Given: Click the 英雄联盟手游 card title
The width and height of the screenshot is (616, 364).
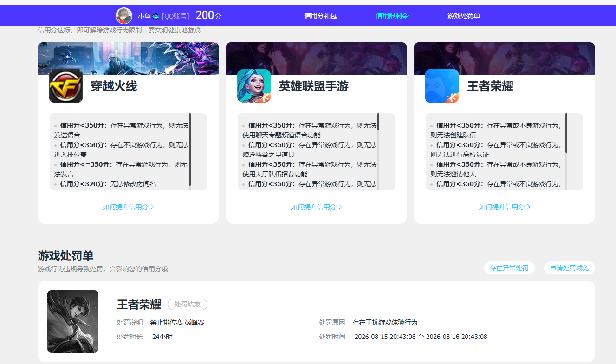Looking at the screenshot, I should pyautogui.click(x=313, y=86).
